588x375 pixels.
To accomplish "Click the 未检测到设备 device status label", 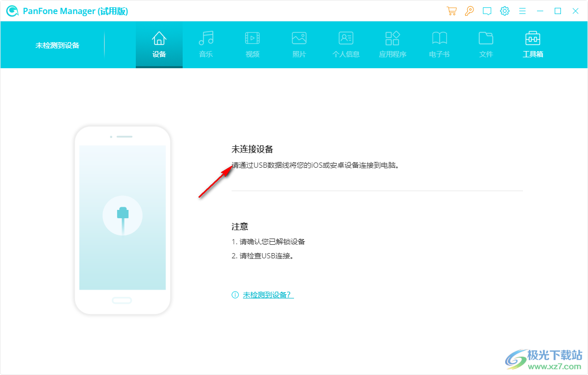I will pyautogui.click(x=57, y=45).
